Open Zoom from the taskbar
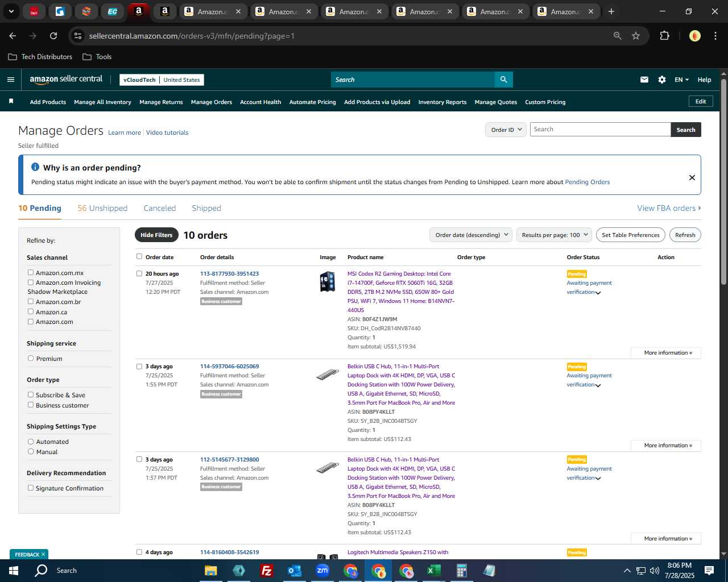The height and width of the screenshot is (582, 728). coord(322,571)
